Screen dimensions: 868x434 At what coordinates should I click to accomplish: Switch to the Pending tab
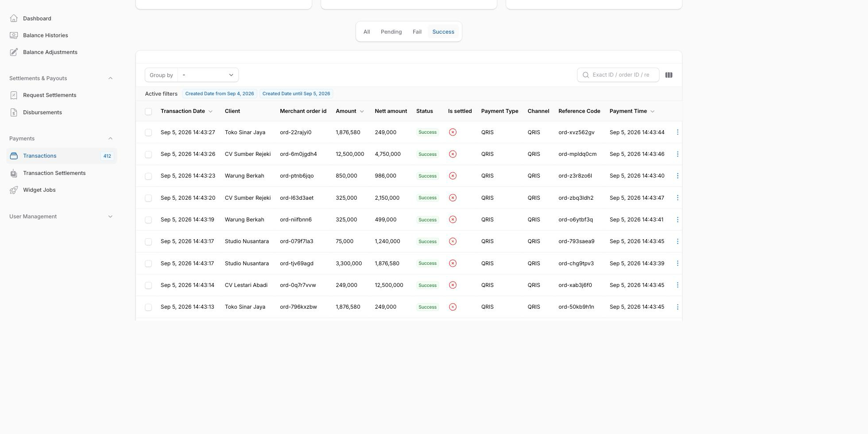click(391, 32)
